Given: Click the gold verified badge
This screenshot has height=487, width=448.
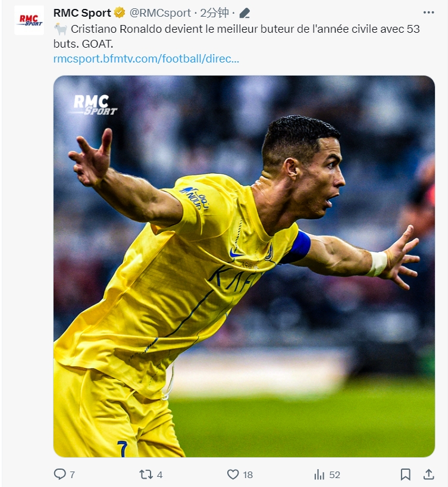Looking at the screenshot, I should point(120,13).
